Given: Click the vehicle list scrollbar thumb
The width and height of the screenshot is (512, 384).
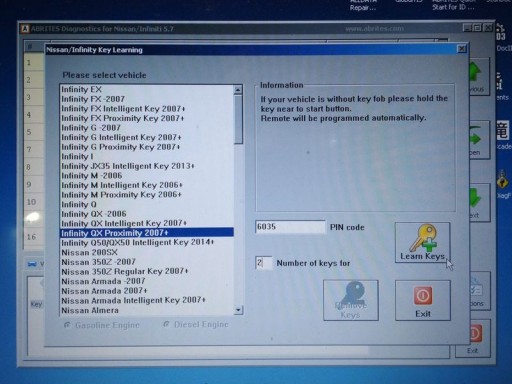Looking at the screenshot, I should click(x=238, y=119).
